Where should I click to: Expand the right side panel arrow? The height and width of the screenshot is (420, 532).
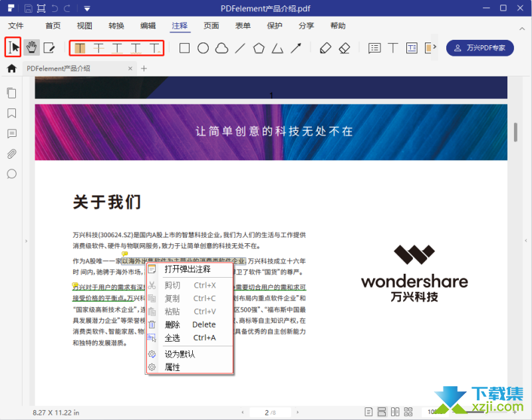point(526,241)
